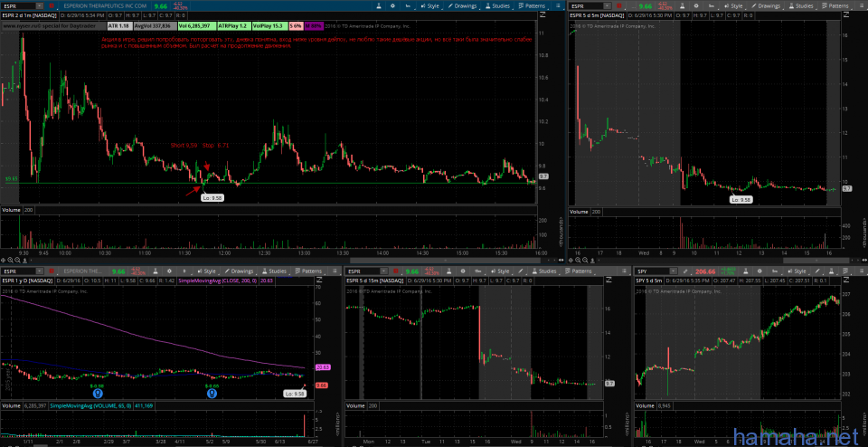
Task: Open Style menu in ESPR 1m chart
Action: (429, 5)
